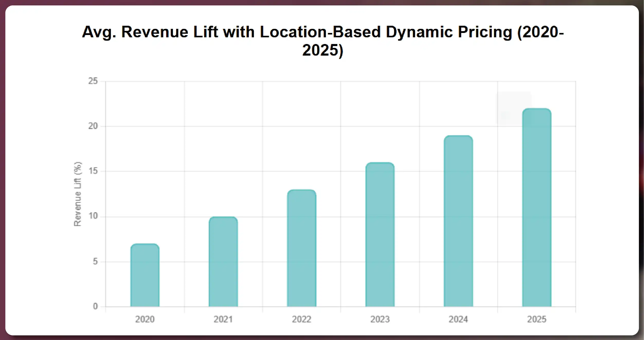
Task: Click the 2024 x-axis label
Action: (459, 320)
